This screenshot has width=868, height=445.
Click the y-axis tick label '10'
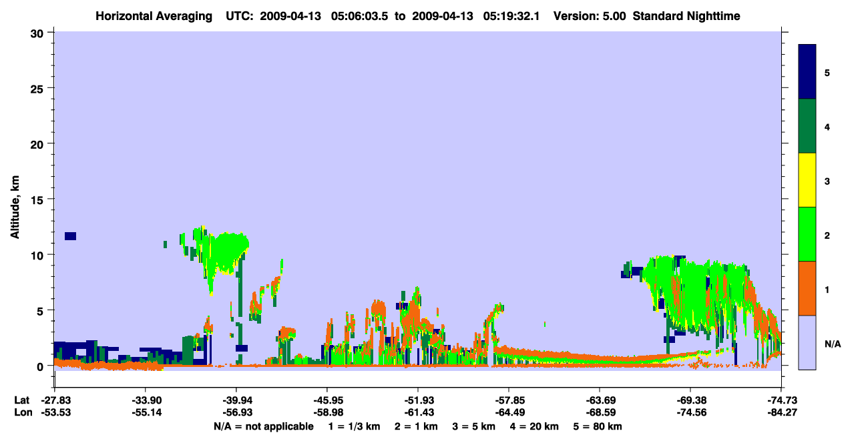click(x=39, y=255)
